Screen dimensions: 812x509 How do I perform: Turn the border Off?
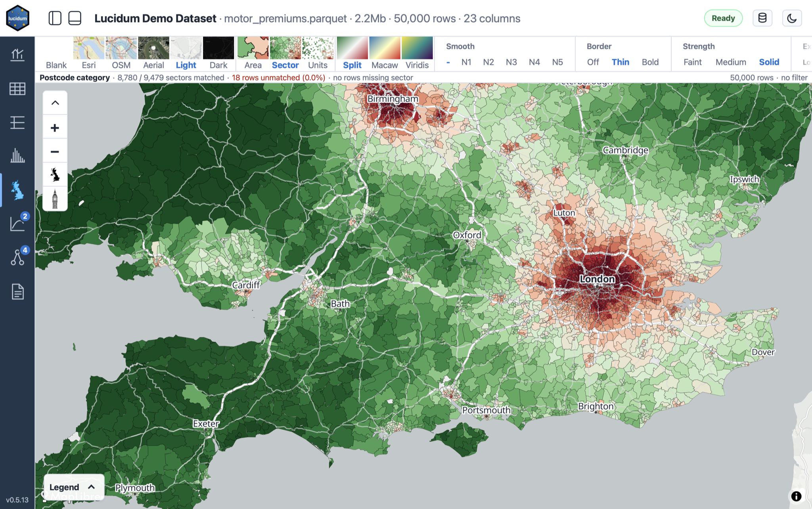tap(593, 62)
